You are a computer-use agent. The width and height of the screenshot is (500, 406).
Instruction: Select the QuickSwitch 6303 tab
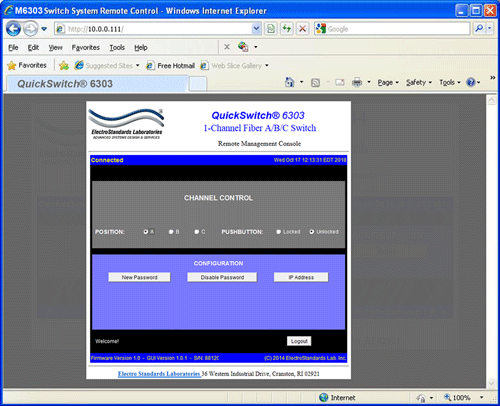click(97, 84)
